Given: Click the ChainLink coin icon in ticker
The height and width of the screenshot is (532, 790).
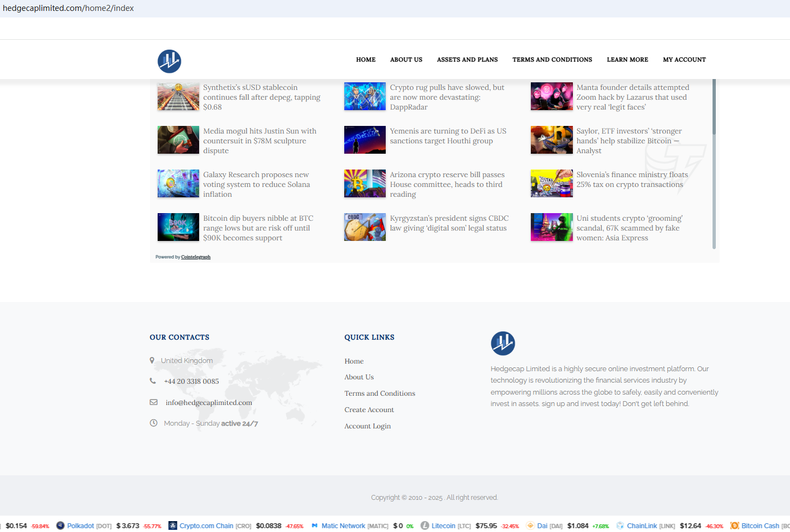Looking at the screenshot, I should [x=620, y=525].
